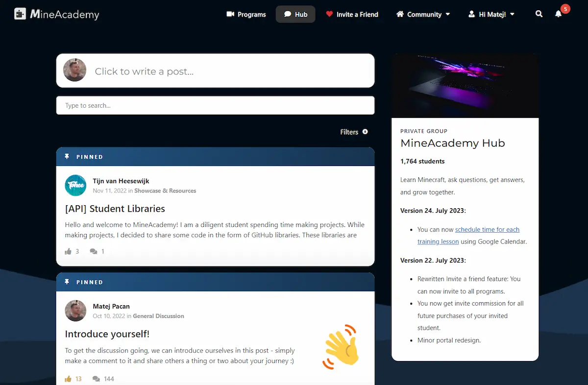Expand the Filters options

click(x=354, y=132)
